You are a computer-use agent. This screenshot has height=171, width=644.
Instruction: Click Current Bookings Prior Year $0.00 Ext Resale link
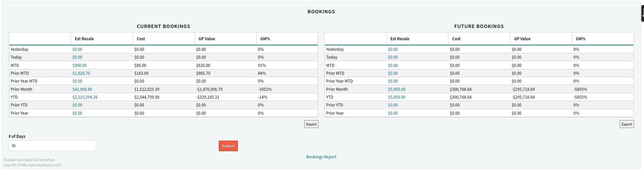click(x=77, y=113)
